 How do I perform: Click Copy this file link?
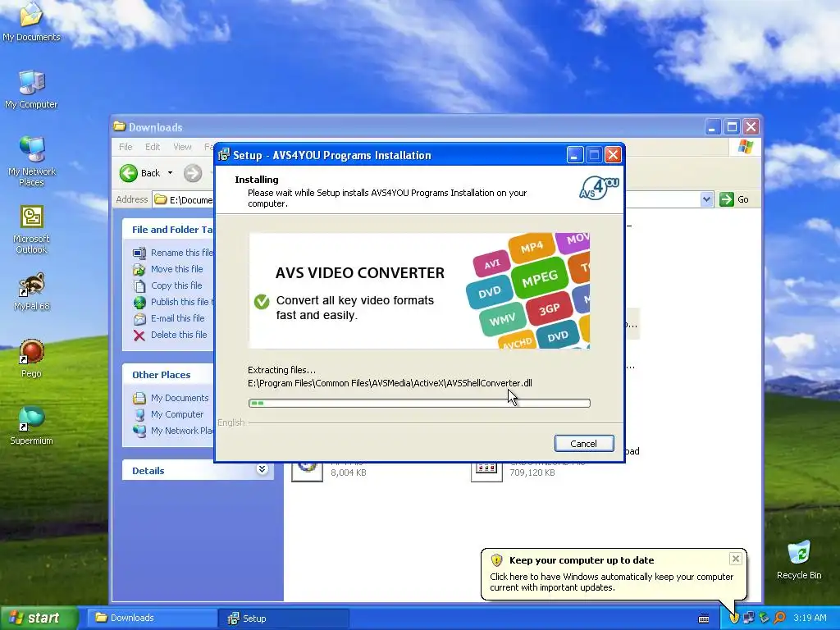[x=176, y=285]
